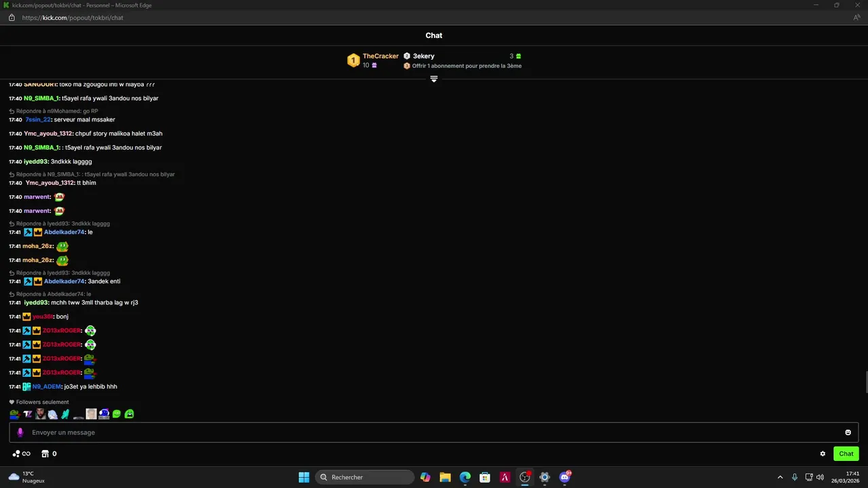Click username N9_ADEM in chat
This screenshot has width=868, height=488.
[47, 386]
